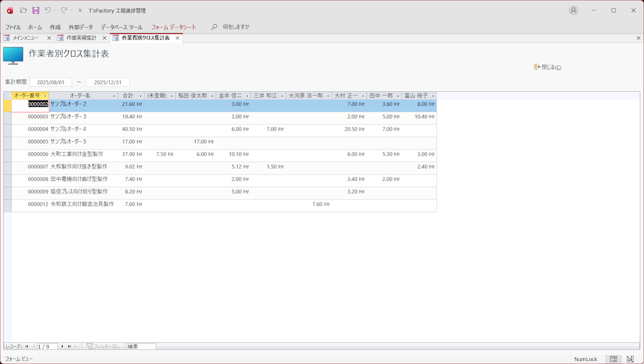This screenshot has width=644, height=364.
Task: Close the メインメニュー tab
Action: click(x=49, y=38)
